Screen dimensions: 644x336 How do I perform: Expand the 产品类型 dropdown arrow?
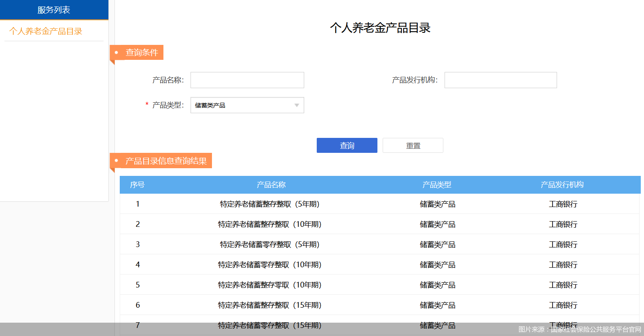297,105
